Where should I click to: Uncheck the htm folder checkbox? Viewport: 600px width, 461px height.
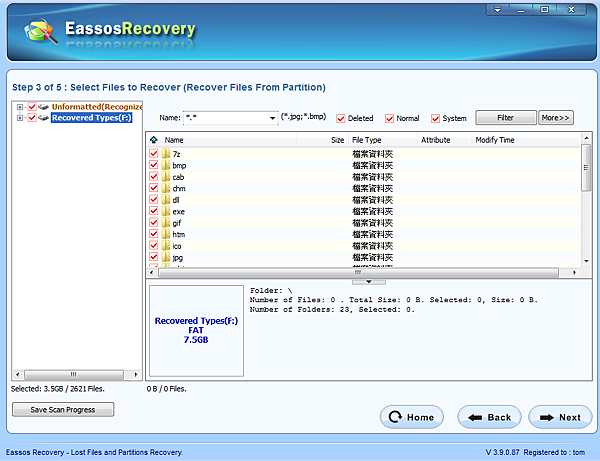pyautogui.click(x=153, y=234)
